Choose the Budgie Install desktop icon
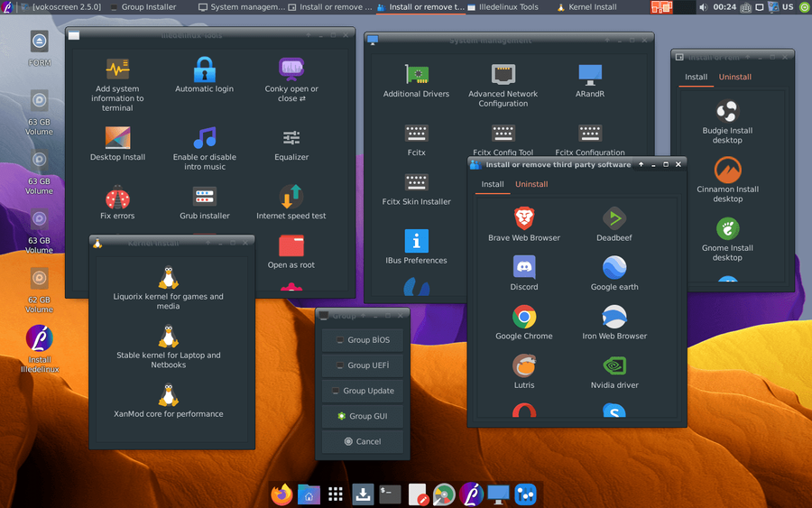Viewport: 812px width, 508px height. 727,111
